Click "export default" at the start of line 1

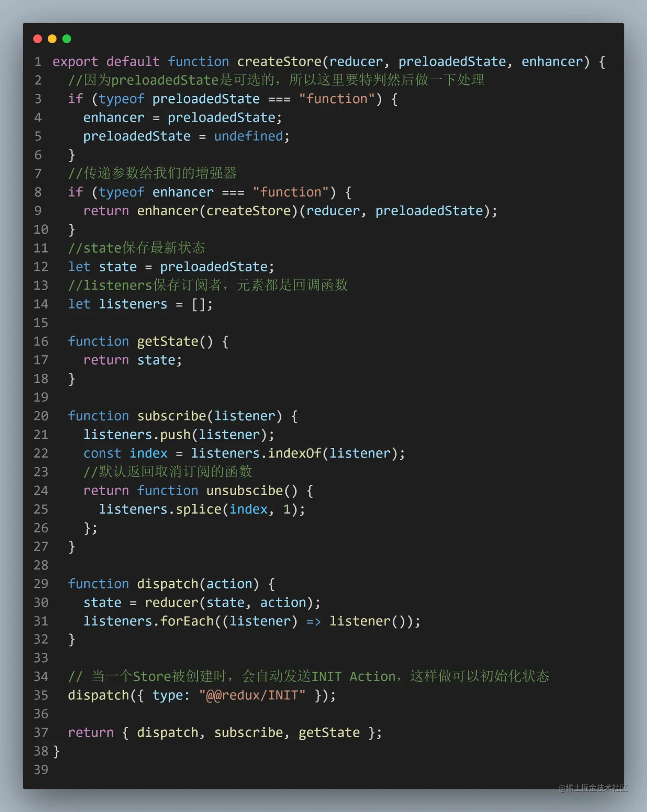(106, 62)
